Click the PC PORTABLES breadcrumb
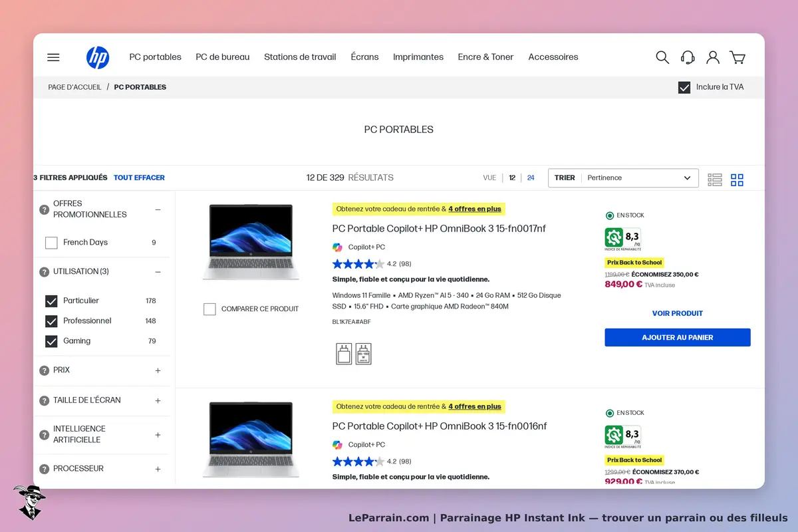Screen dimensions: 798x532 tap(140, 87)
